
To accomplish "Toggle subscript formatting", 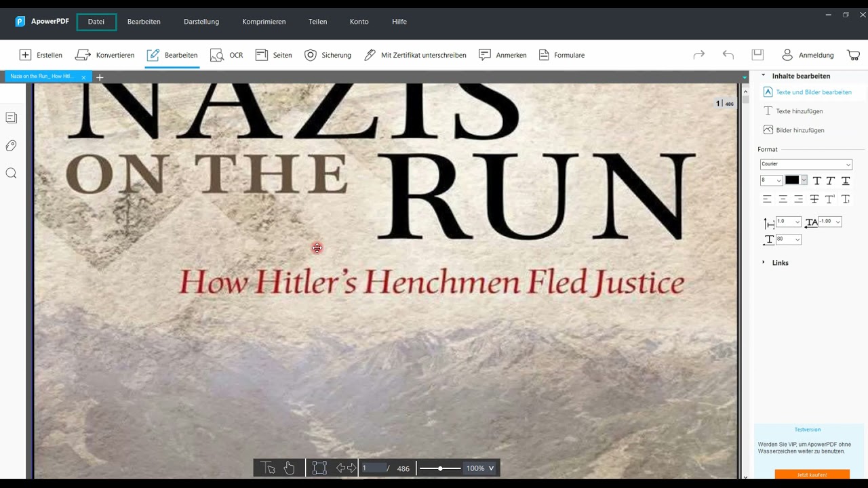I will point(846,199).
